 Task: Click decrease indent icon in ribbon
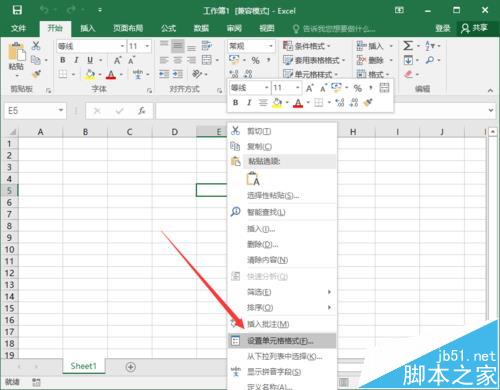click(164, 74)
